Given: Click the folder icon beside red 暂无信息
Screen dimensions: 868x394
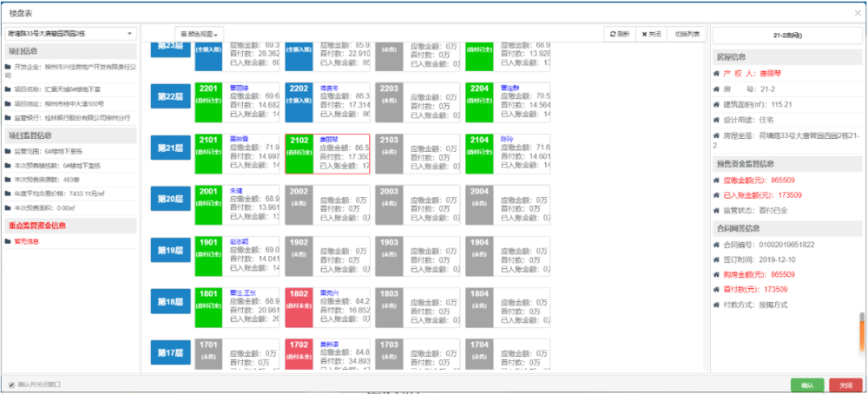Looking at the screenshot, I should [8, 241].
